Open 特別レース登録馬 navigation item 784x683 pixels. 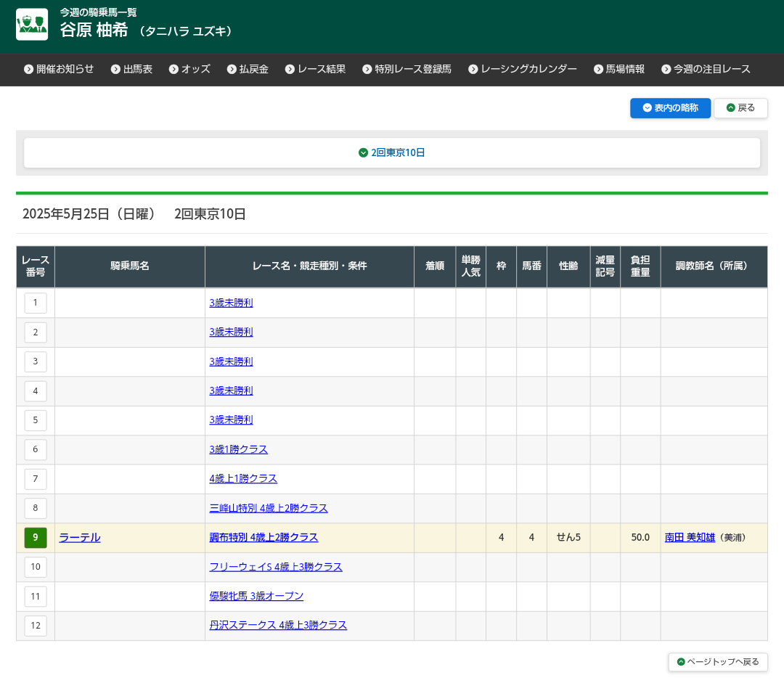click(407, 69)
